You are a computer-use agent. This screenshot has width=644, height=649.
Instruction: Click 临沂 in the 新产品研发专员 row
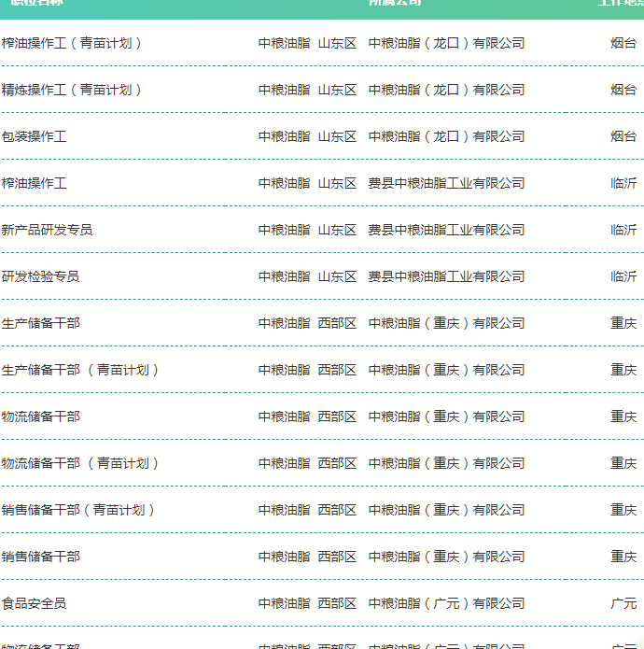[x=623, y=230]
